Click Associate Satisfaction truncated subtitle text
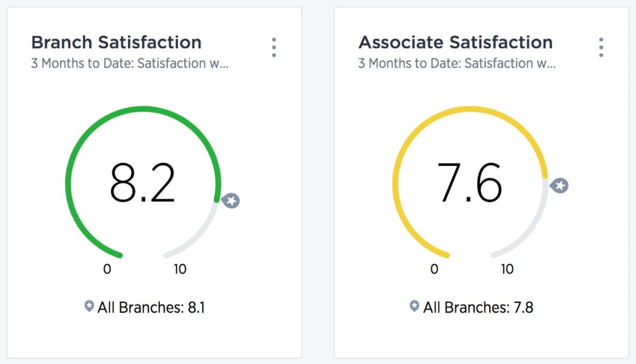636x364 pixels. 456,63
